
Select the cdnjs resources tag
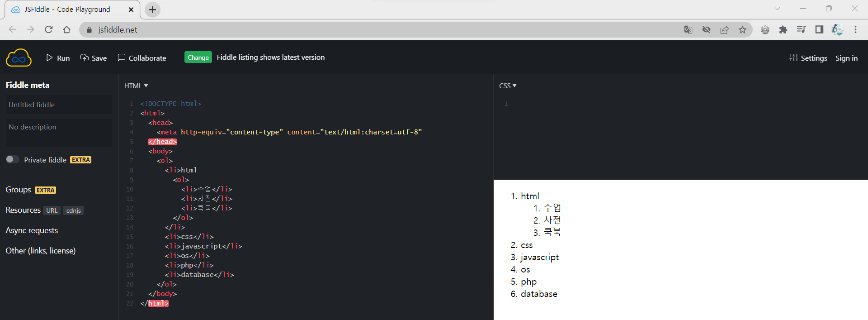click(x=73, y=210)
